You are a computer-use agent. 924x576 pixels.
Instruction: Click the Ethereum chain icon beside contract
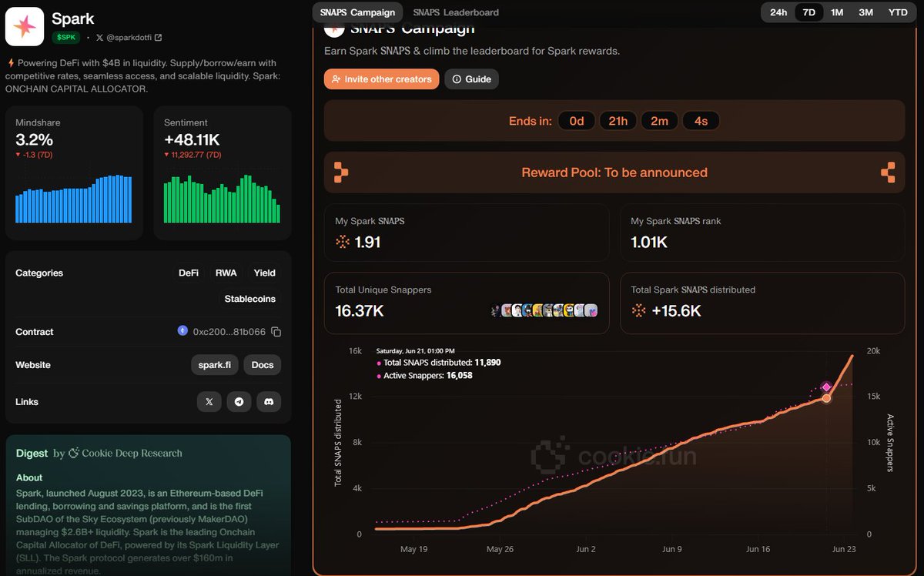click(182, 331)
